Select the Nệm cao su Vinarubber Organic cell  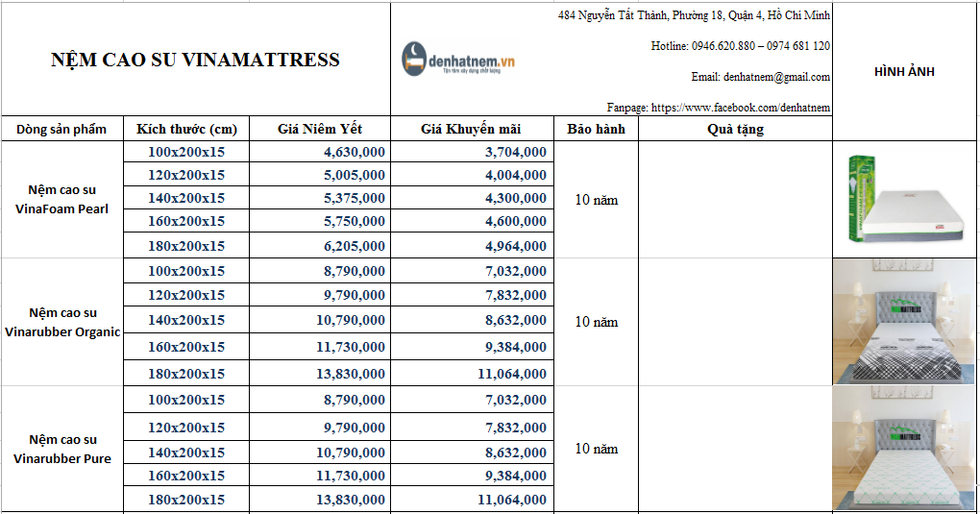61,322
